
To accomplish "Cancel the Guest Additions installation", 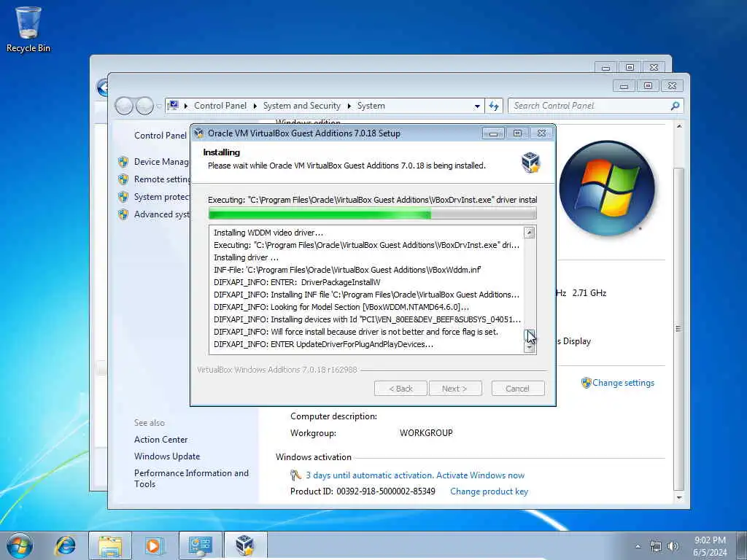I will click(x=517, y=389).
